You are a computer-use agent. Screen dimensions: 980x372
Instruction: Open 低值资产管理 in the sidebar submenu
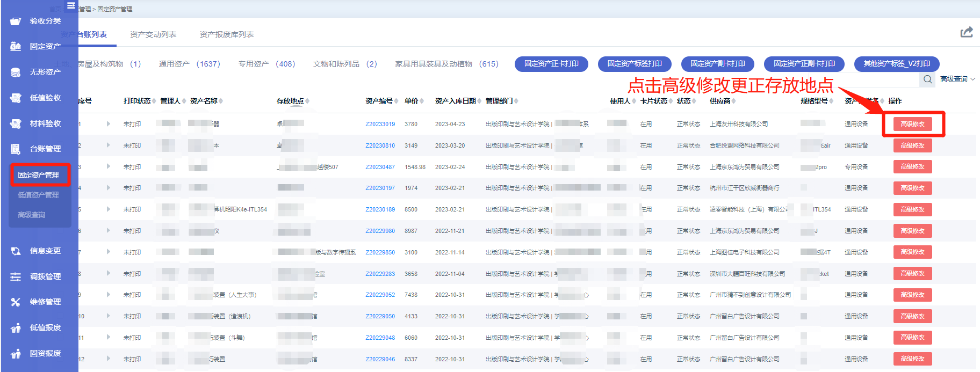click(x=38, y=195)
